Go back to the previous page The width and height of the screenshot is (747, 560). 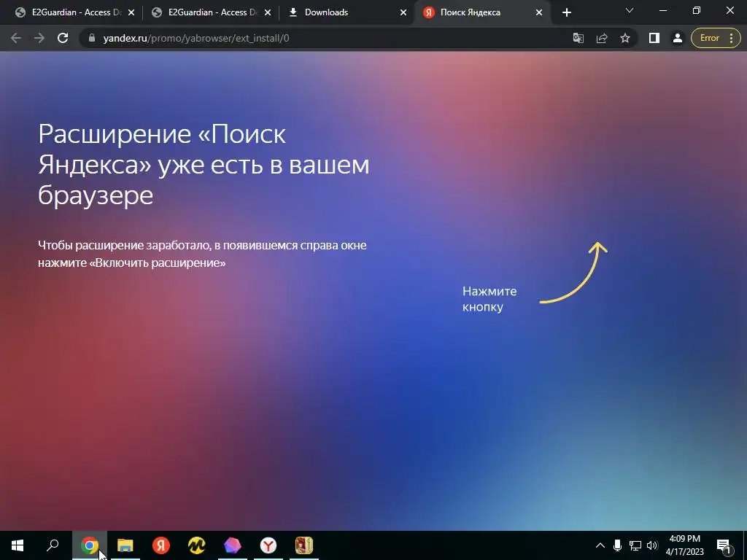pos(16,38)
